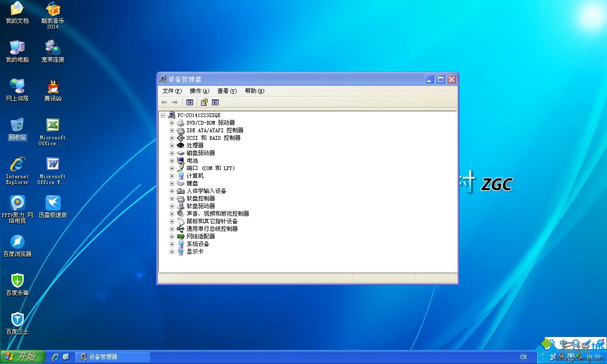Select the Microsoft Office Excel desktop icon
Viewport: 607px width, 364px height.
(x=53, y=132)
